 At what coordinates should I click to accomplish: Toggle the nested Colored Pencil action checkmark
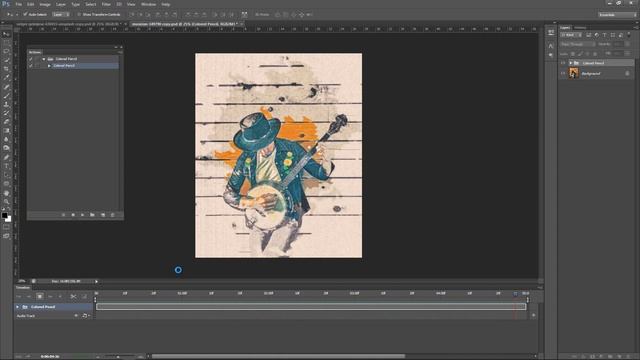(x=31, y=66)
